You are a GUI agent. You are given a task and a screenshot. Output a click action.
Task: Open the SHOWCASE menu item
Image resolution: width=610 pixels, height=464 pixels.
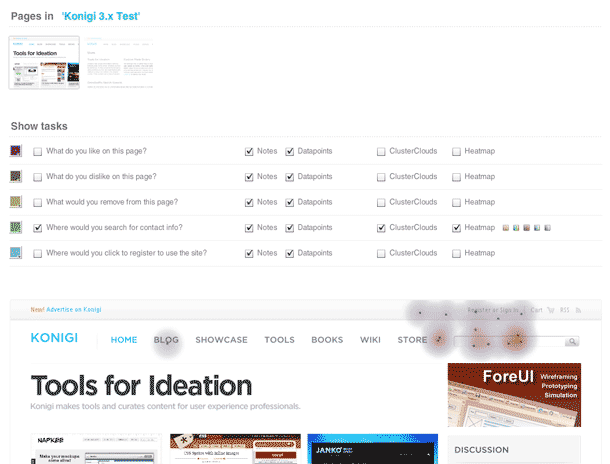click(221, 340)
